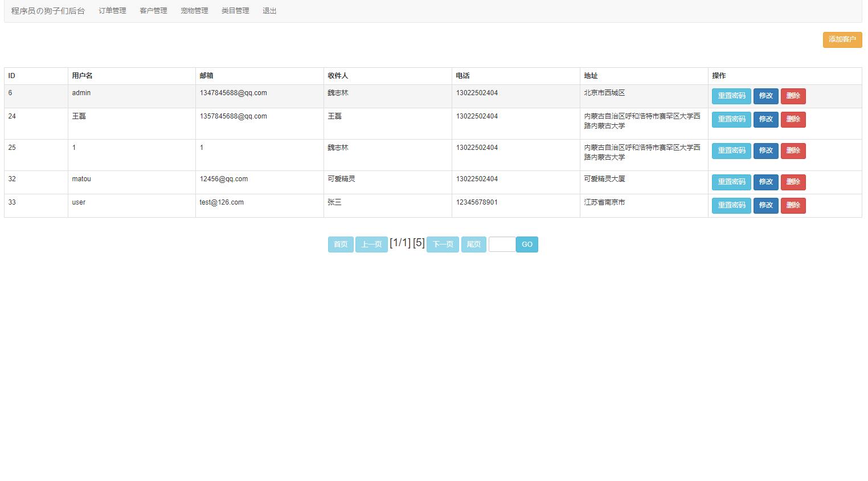Click 首页 to go to first page
868x481 pixels.
[340, 244]
